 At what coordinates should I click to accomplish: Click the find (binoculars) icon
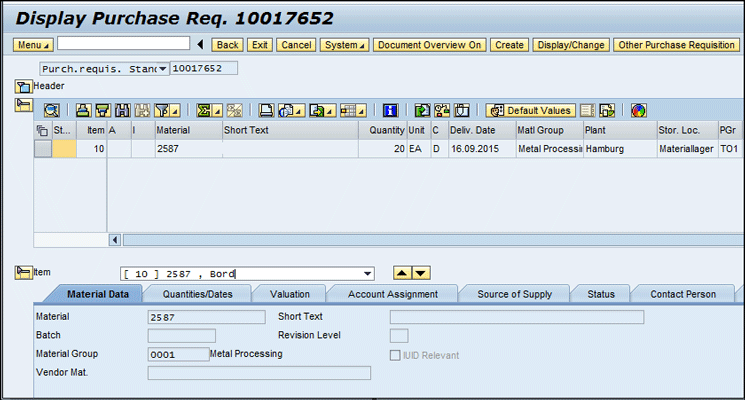click(x=122, y=110)
